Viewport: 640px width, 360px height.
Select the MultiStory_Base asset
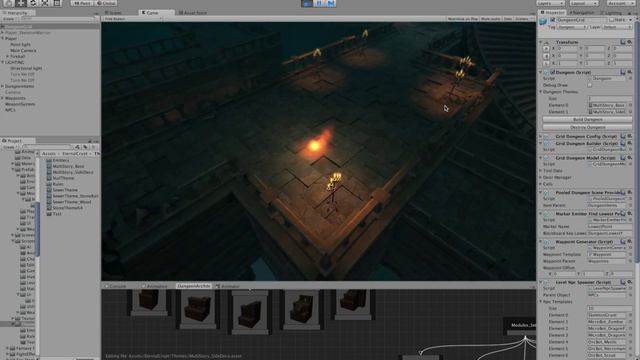[68, 167]
